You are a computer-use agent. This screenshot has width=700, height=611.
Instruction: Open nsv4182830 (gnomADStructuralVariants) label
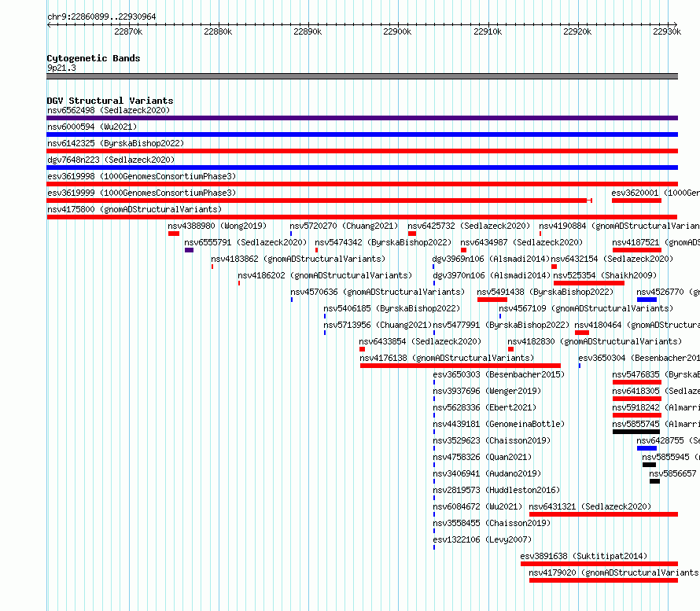click(595, 341)
